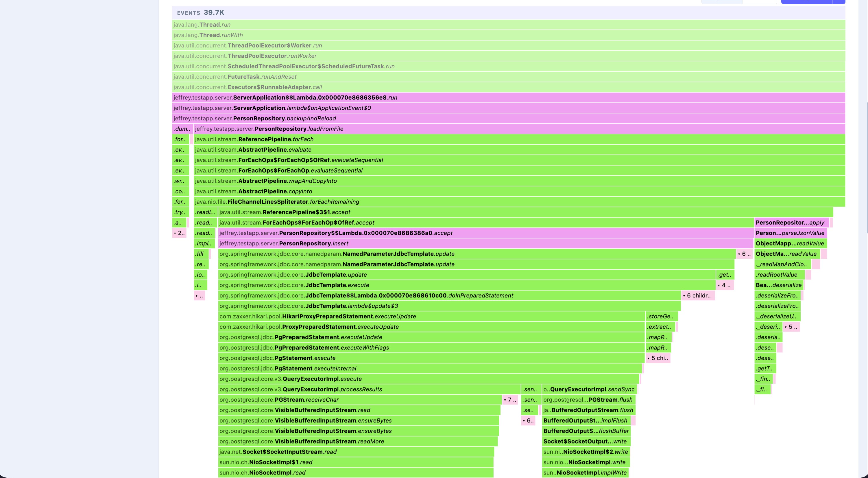Select the PersonRepository.insert frame

click(x=485, y=243)
